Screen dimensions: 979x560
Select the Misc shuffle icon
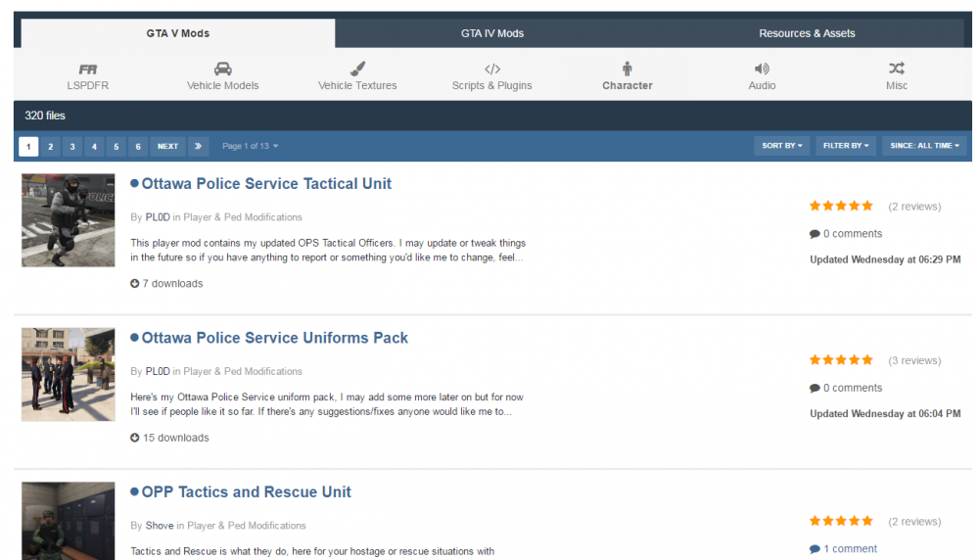click(897, 69)
